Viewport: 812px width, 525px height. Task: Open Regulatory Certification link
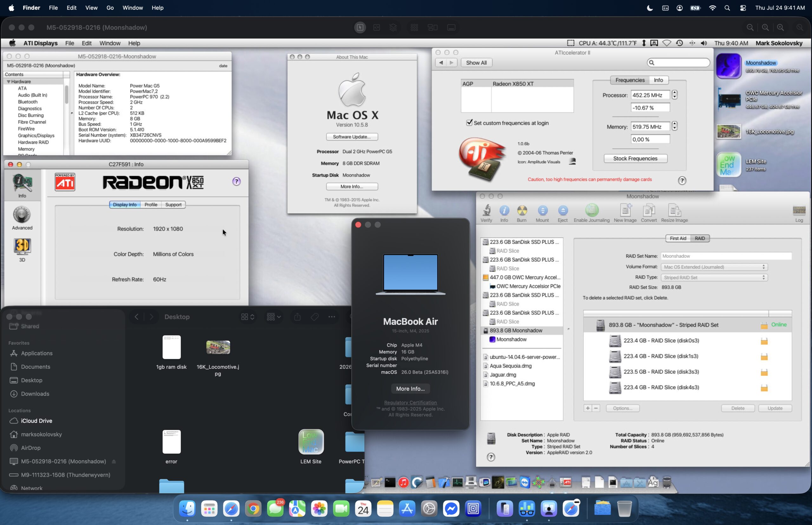(410, 403)
